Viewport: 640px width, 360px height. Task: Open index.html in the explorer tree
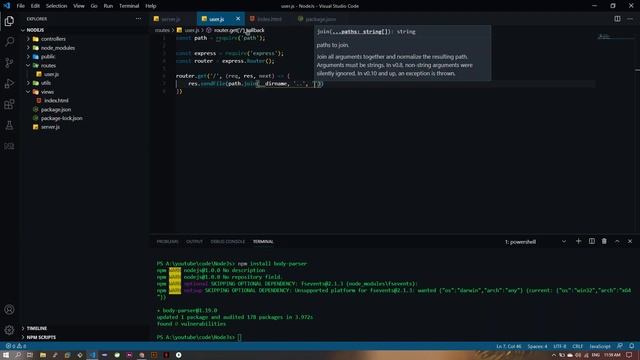pos(56,100)
